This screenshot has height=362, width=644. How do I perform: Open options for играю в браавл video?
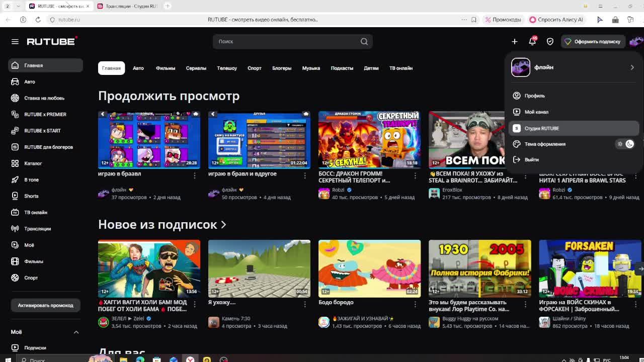click(x=195, y=175)
